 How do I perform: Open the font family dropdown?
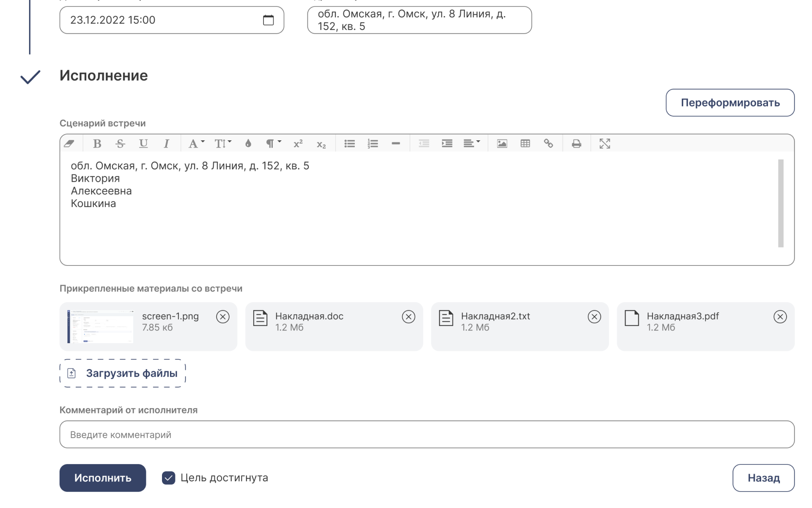point(196,144)
